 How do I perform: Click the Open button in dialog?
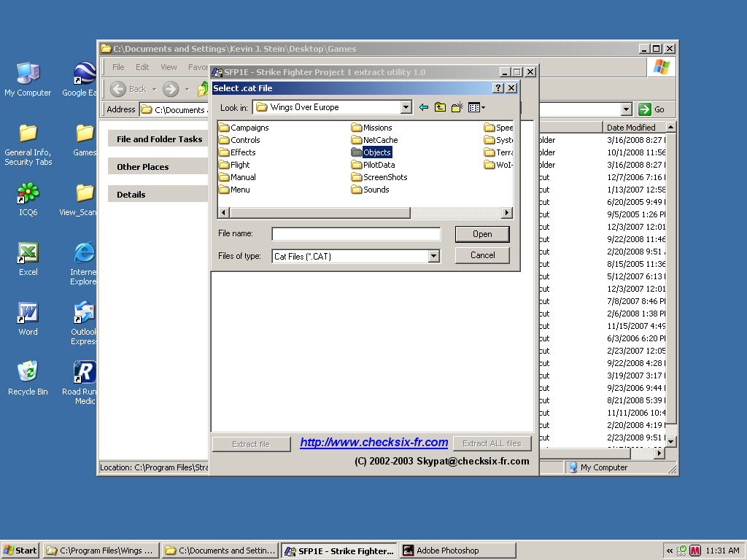[482, 234]
